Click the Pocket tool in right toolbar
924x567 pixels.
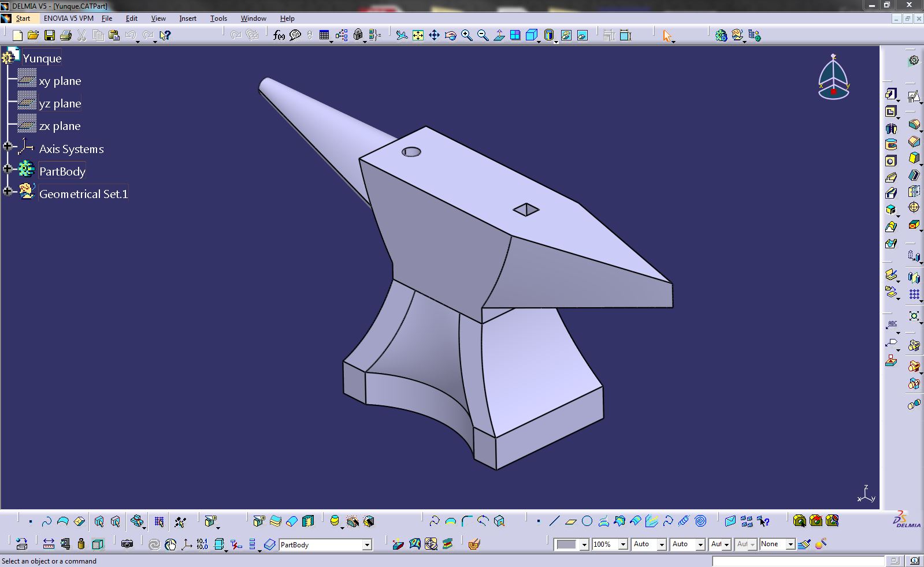coord(891,111)
